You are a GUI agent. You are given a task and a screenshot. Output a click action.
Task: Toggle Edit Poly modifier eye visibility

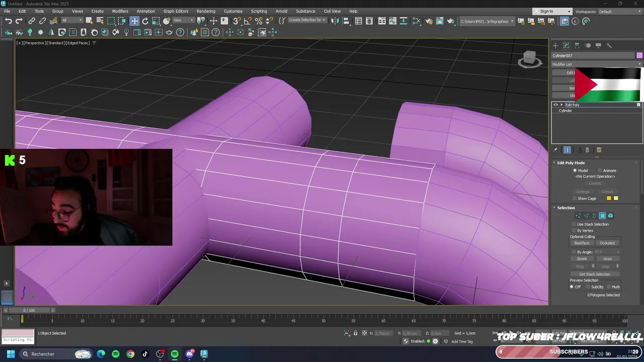pos(556,105)
